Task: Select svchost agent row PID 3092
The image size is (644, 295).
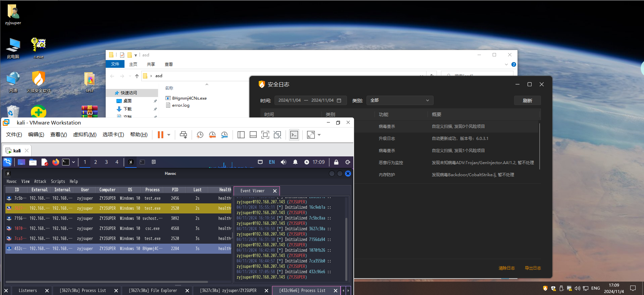Action: [x=118, y=218]
